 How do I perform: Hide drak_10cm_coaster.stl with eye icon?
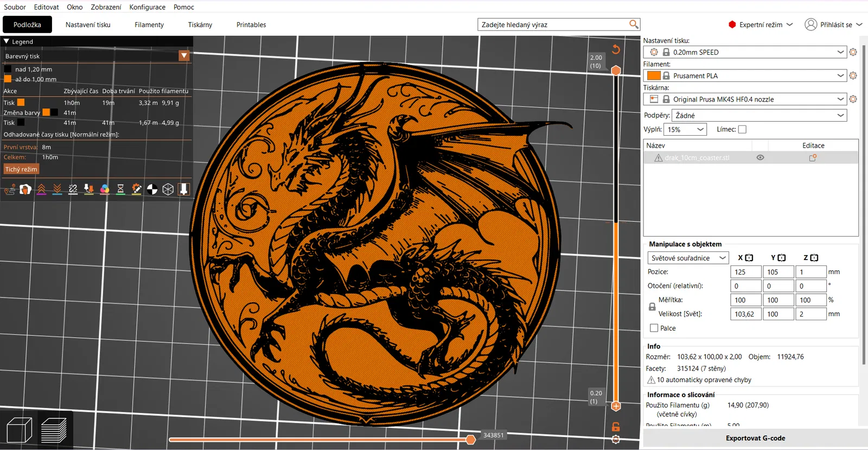(x=760, y=157)
